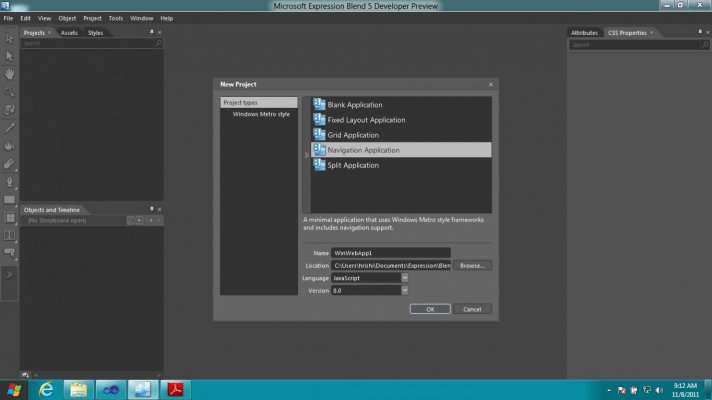Open the View menu

coord(44,18)
